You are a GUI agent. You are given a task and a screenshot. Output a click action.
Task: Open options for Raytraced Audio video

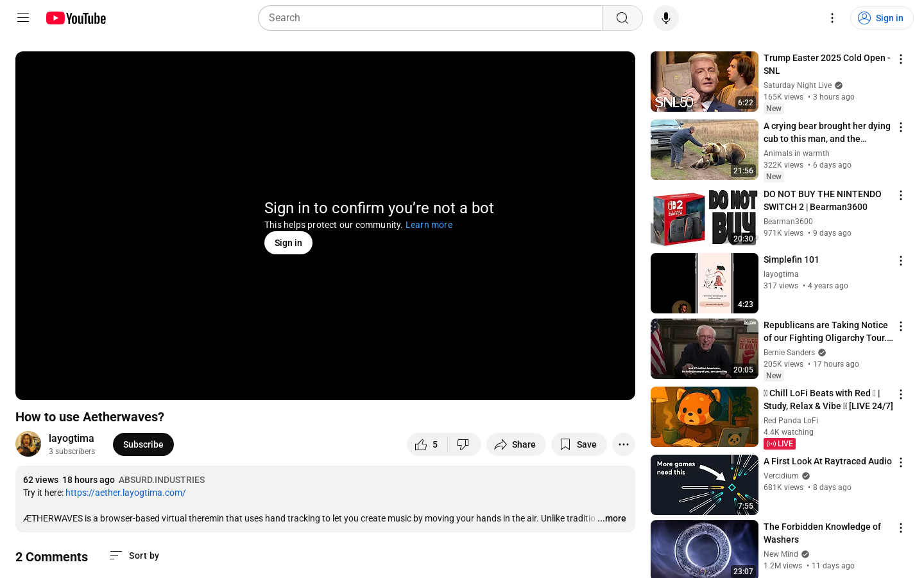tap(901, 462)
